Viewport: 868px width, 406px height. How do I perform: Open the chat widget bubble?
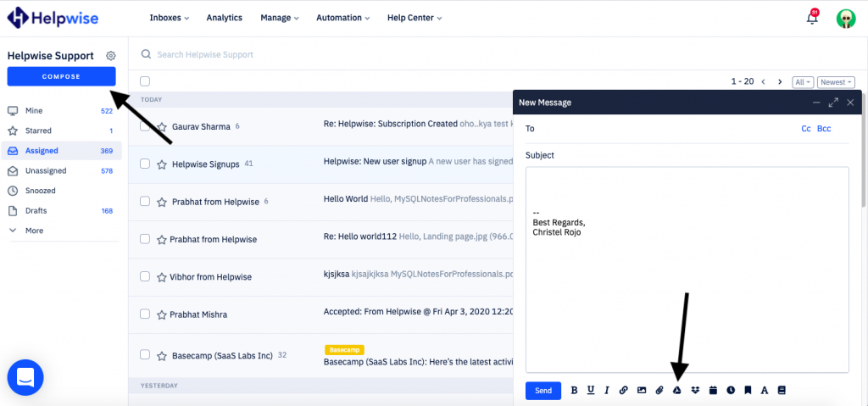coord(25,377)
